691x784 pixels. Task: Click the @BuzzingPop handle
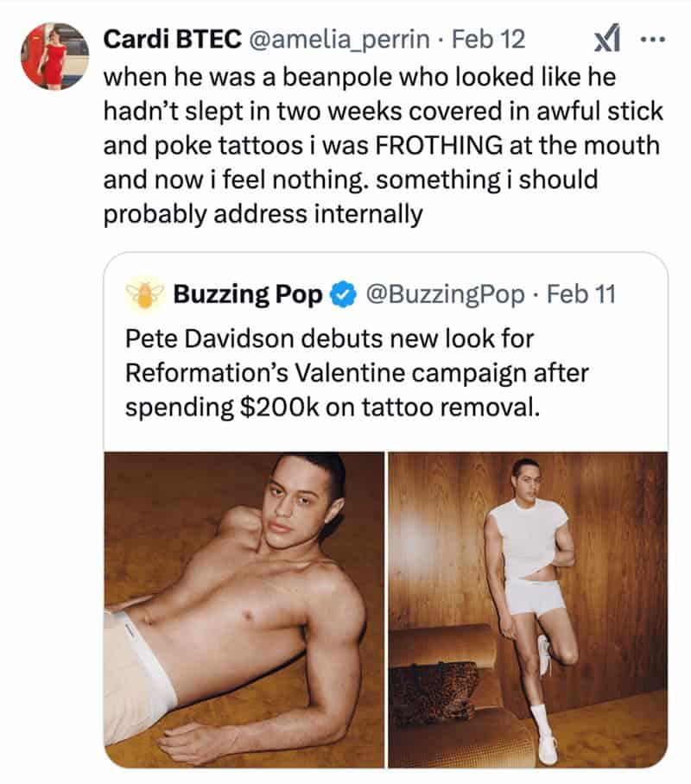446,294
